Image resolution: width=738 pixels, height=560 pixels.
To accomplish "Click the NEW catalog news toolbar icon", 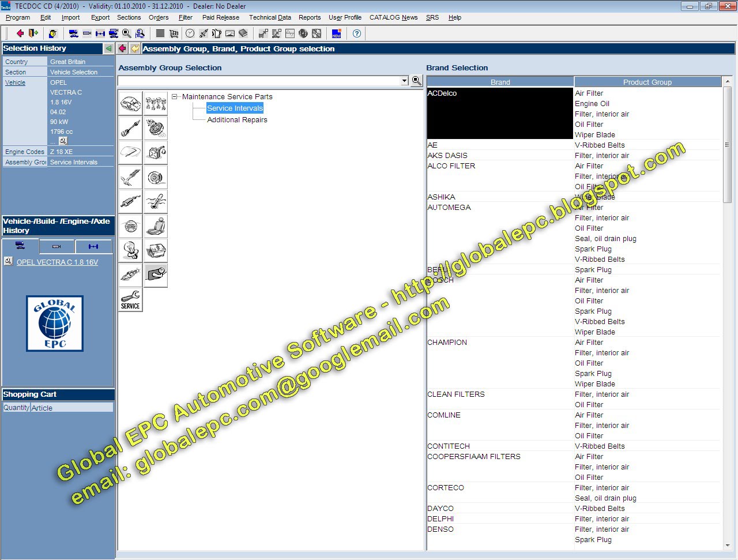I will coord(337,33).
